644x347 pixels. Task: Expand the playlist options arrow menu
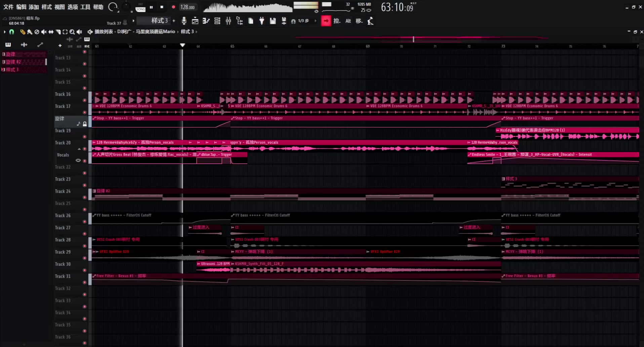(x=4, y=32)
